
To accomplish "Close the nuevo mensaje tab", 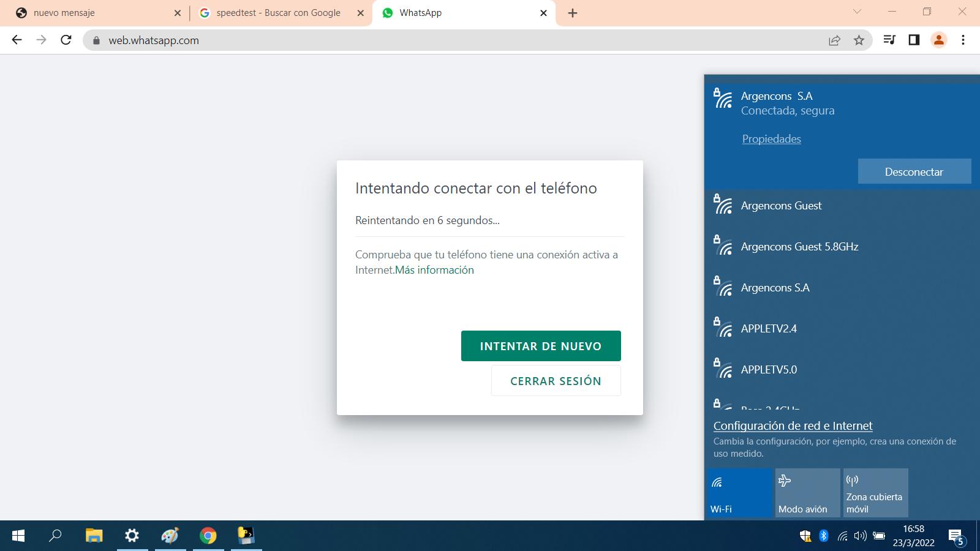I will [178, 13].
